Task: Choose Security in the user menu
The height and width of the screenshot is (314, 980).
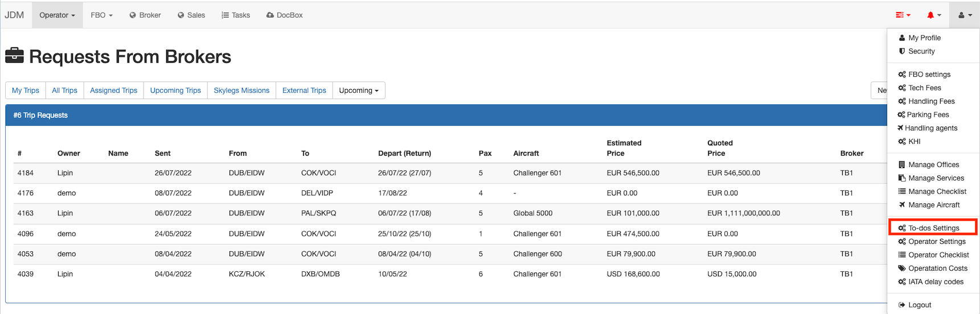Action: point(921,51)
